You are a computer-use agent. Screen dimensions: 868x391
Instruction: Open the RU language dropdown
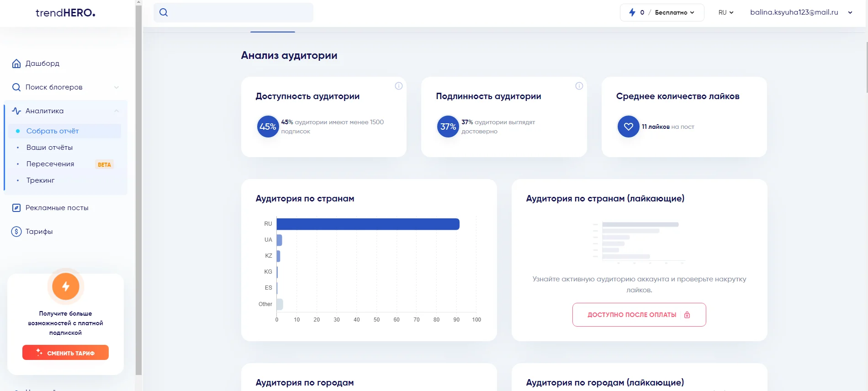(726, 12)
